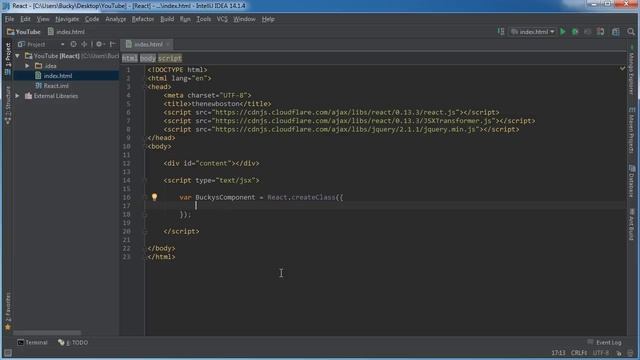Viewport: 640px width, 360px height.
Task: Open the TODO tool window
Action: click(x=73, y=342)
